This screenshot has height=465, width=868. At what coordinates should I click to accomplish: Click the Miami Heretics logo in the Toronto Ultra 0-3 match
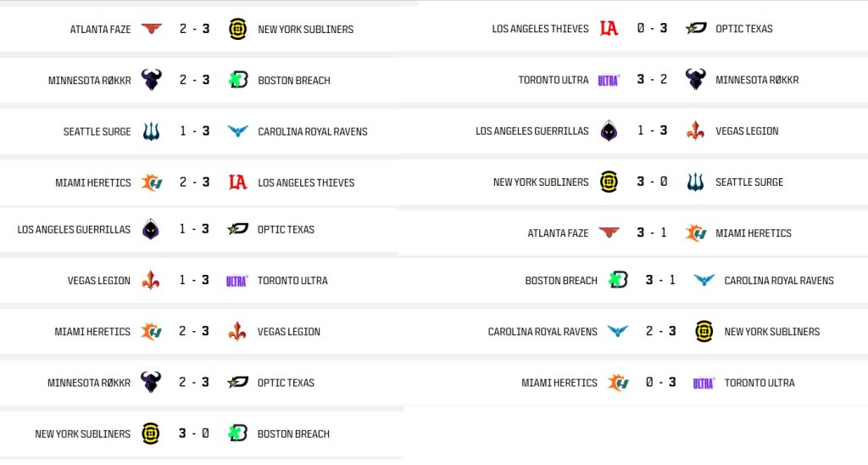coord(618,383)
